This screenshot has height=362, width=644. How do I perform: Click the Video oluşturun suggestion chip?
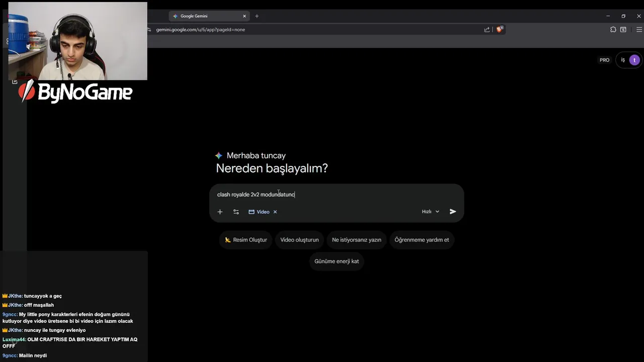pos(299,240)
